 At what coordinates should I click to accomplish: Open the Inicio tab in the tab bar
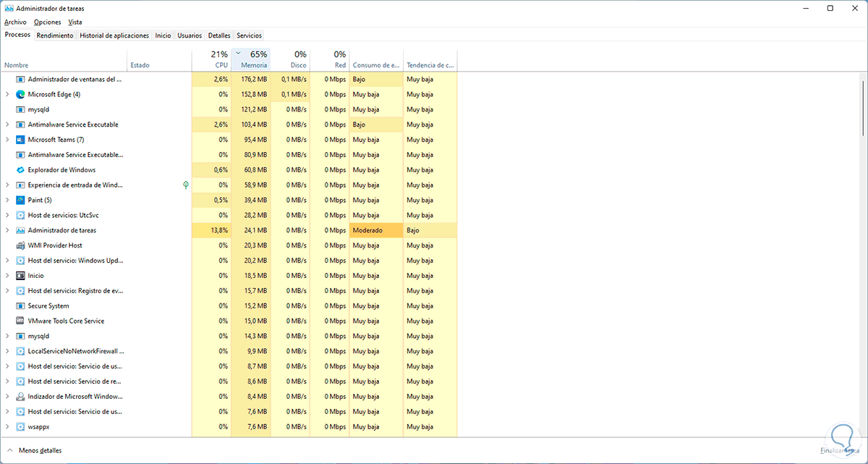click(163, 35)
